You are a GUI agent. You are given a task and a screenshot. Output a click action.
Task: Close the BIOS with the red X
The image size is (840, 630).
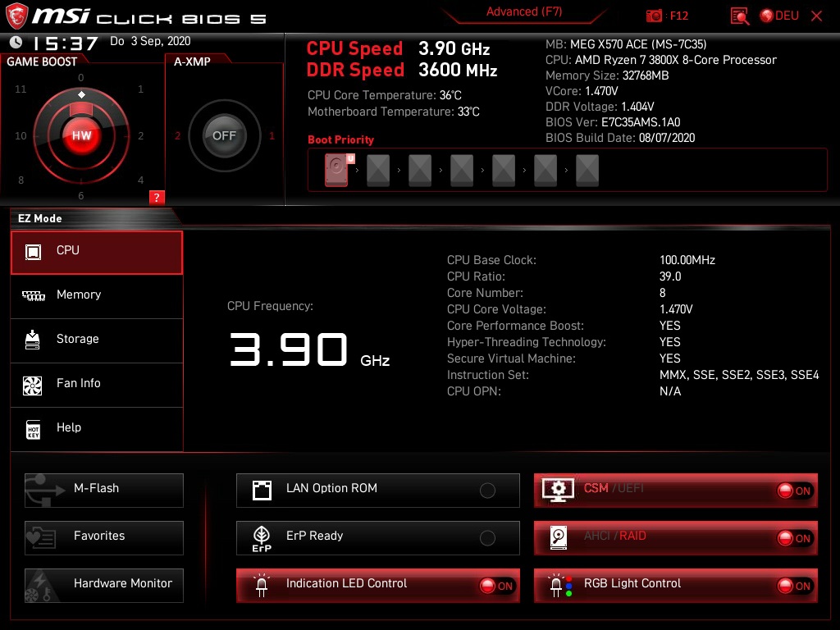tap(816, 16)
